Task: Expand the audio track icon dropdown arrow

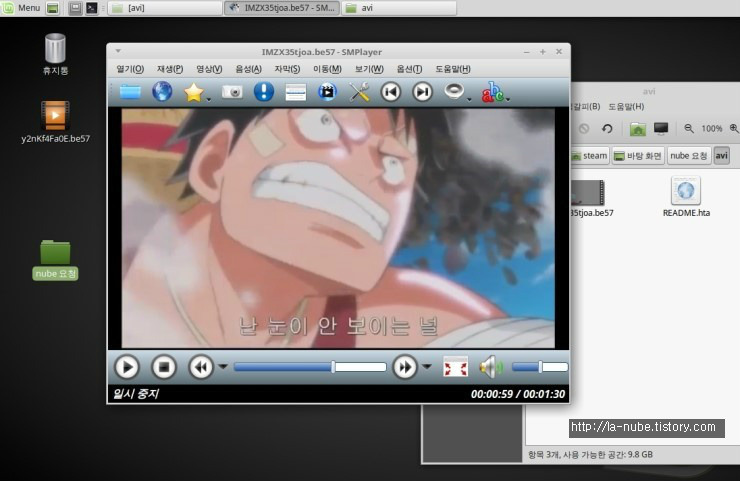Action: [469, 99]
